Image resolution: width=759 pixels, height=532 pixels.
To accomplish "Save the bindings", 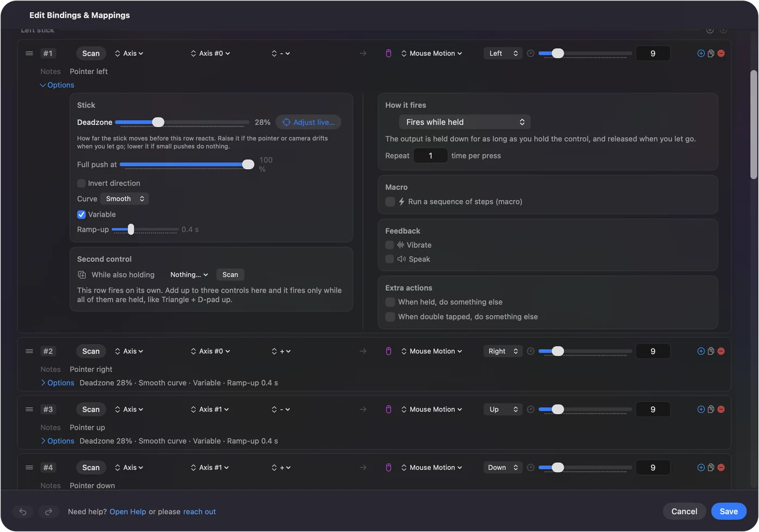I will pos(729,511).
